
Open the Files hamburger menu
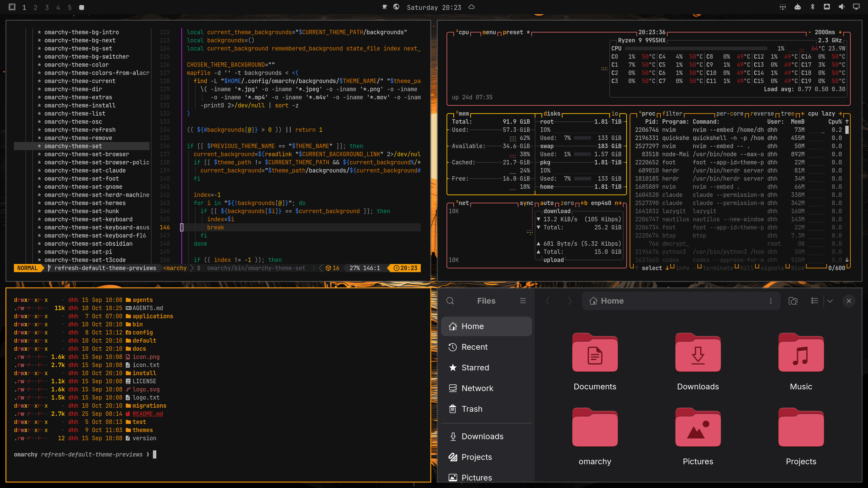[x=523, y=301]
